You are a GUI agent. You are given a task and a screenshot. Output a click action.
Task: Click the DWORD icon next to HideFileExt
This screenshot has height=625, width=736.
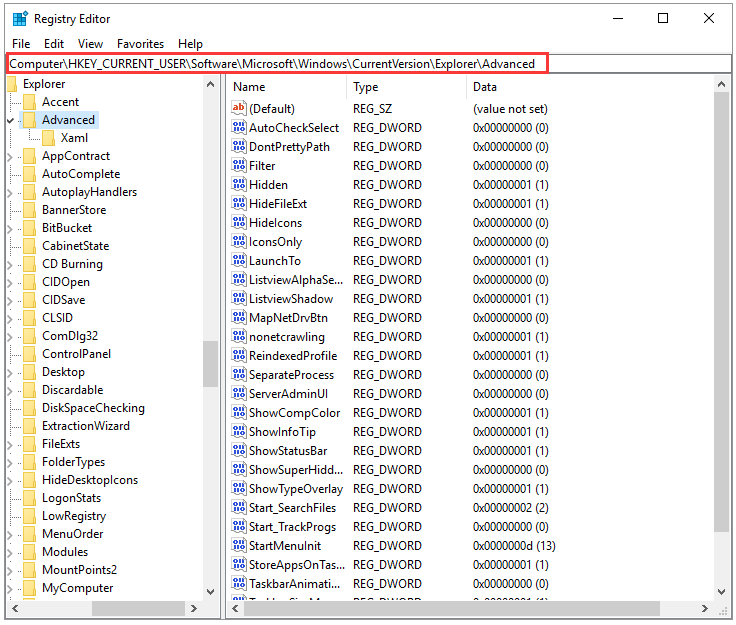click(x=238, y=204)
